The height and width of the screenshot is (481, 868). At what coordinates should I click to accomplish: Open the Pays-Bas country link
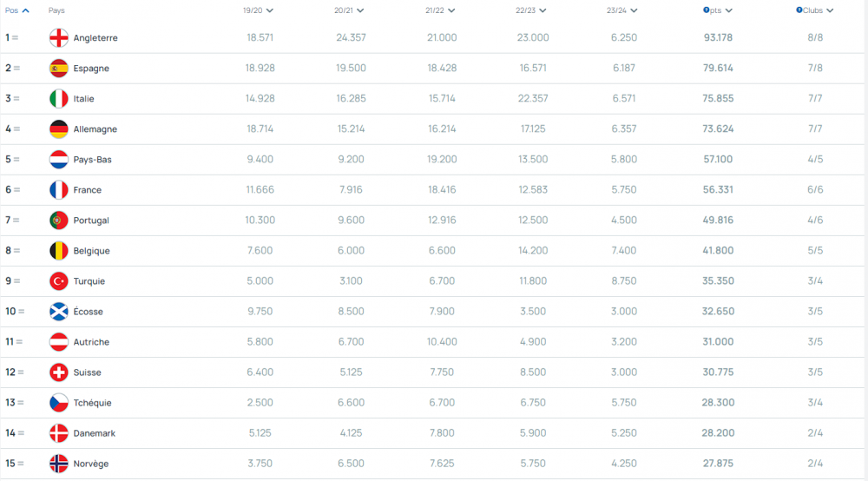93,160
